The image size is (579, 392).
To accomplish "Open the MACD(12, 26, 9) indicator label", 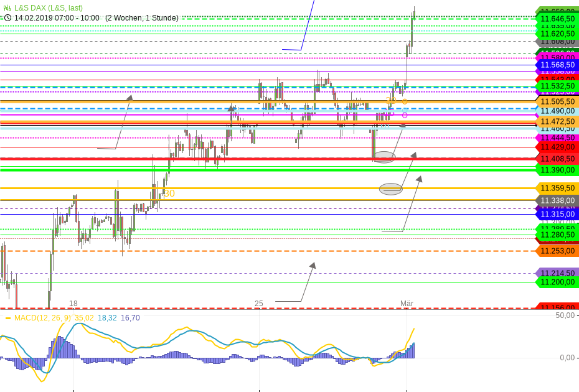I will pyautogui.click(x=42, y=318).
